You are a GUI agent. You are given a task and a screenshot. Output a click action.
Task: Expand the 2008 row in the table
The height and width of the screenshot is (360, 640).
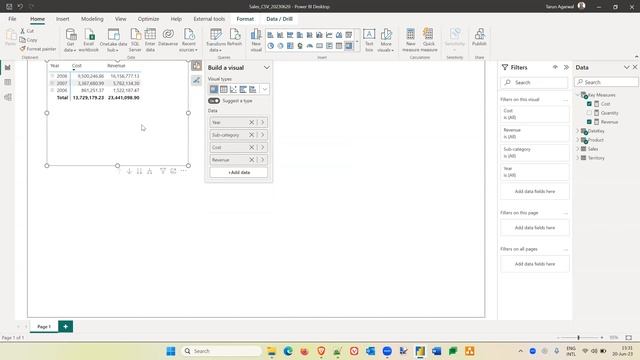[x=52, y=76]
